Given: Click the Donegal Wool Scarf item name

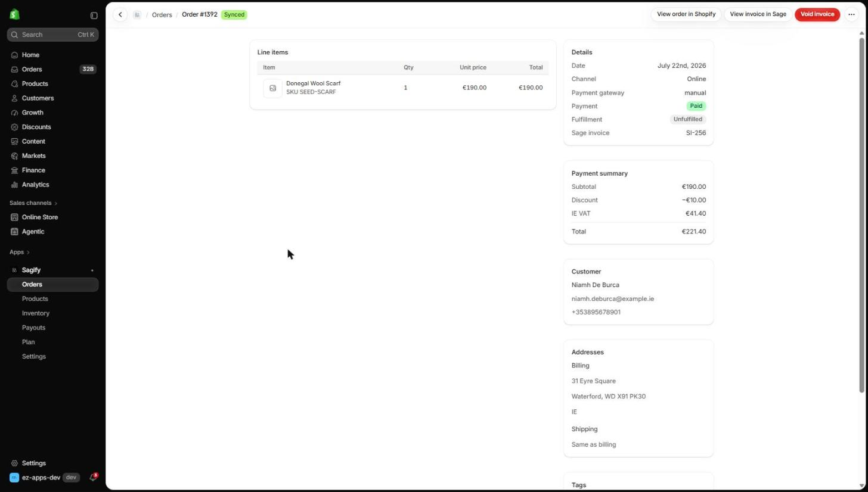Looking at the screenshot, I should pos(313,83).
